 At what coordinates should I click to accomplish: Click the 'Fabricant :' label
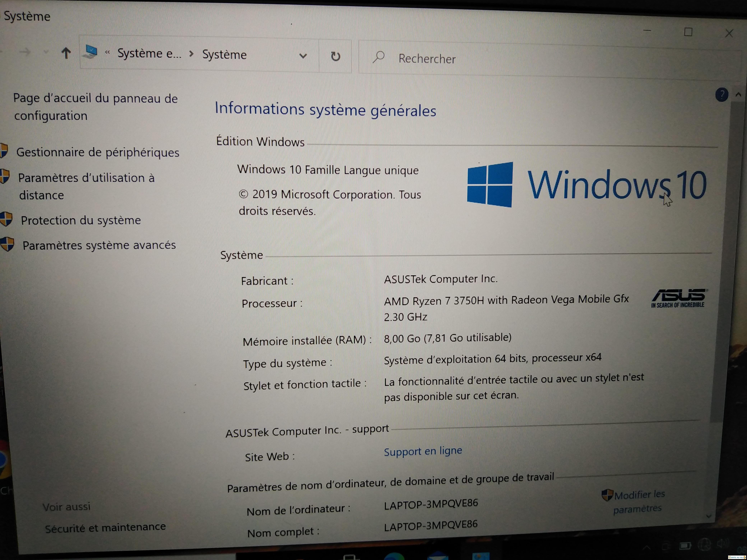tap(267, 281)
